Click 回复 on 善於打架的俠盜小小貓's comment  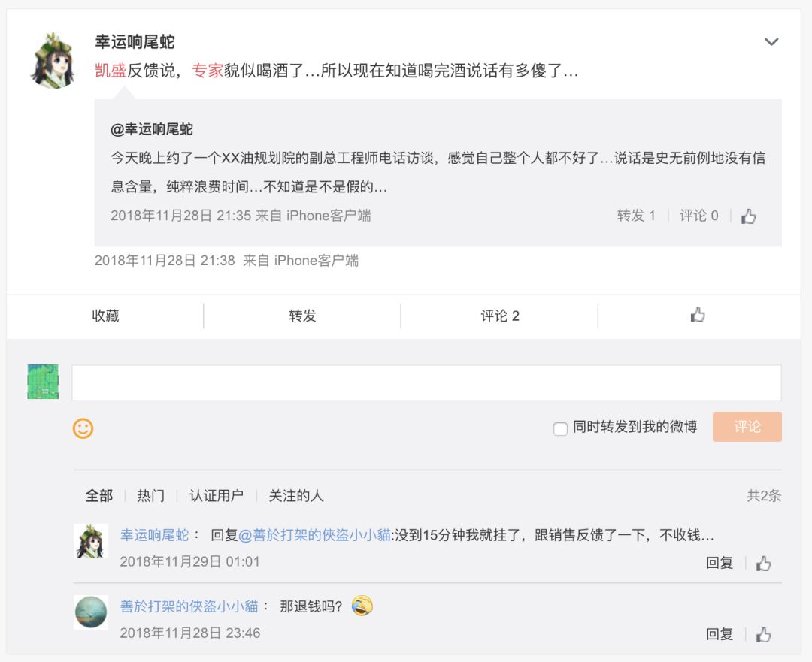point(720,633)
